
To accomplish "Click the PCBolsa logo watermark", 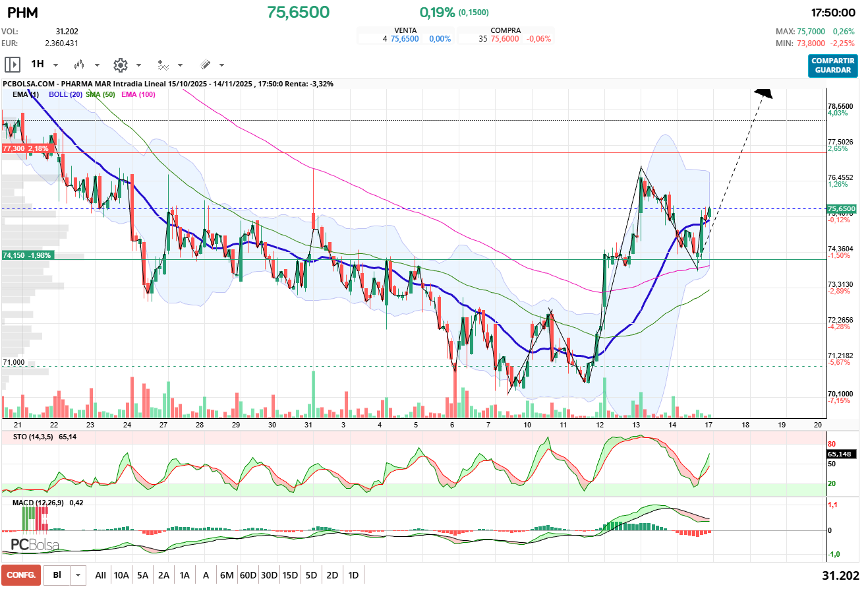I will click(x=34, y=545).
